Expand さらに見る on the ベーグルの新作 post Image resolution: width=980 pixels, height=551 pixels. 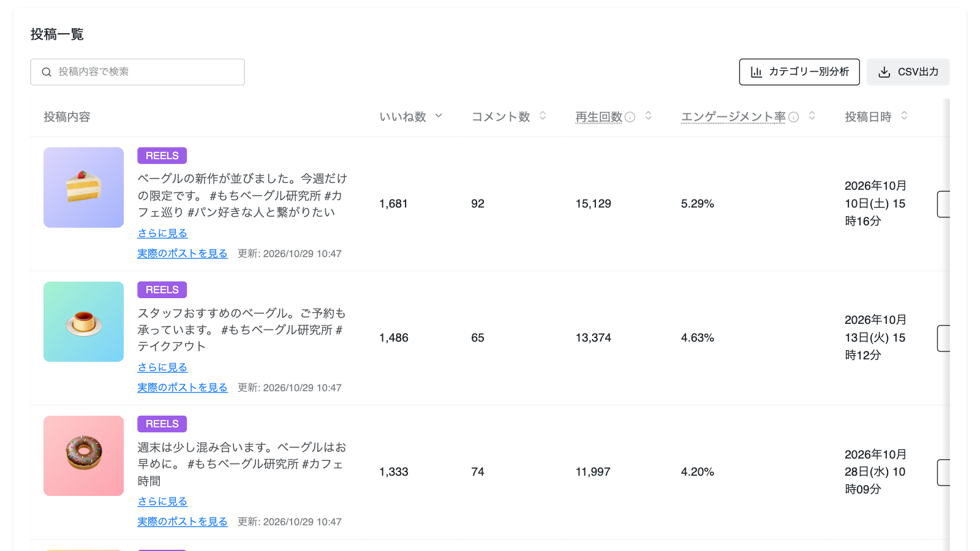[x=162, y=233]
